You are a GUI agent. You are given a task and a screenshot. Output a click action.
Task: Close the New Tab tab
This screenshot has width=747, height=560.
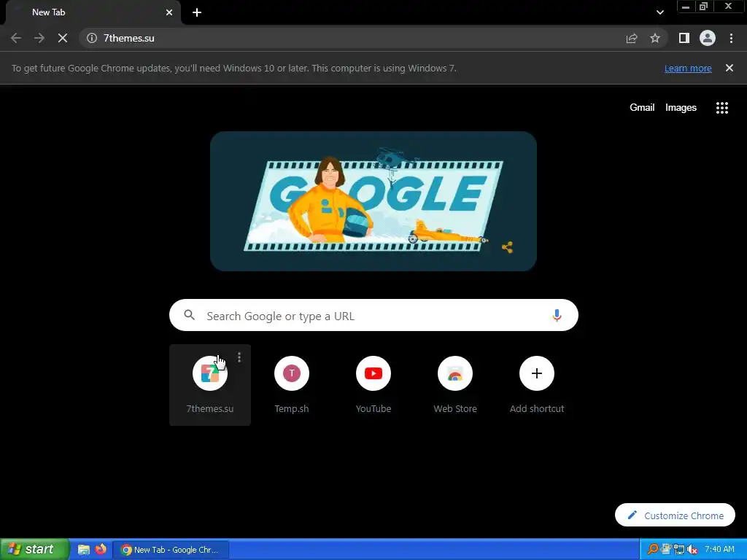[x=169, y=12]
